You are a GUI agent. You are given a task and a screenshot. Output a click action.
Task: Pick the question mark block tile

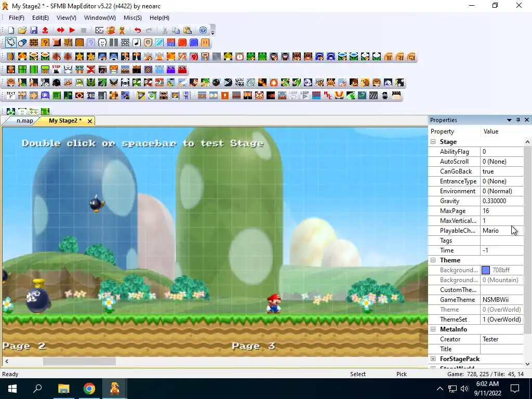point(45,43)
